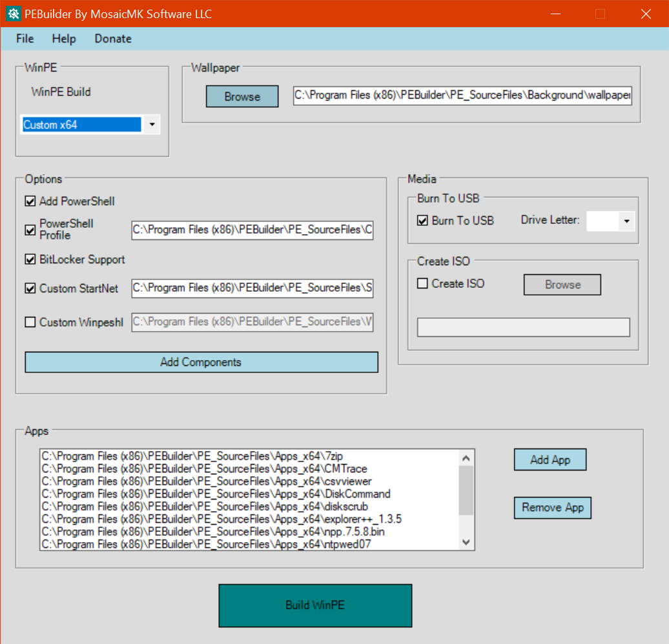Select the npp.7.5.8.bin app entry
Image resolution: width=669 pixels, height=644 pixels.
[x=250, y=532]
